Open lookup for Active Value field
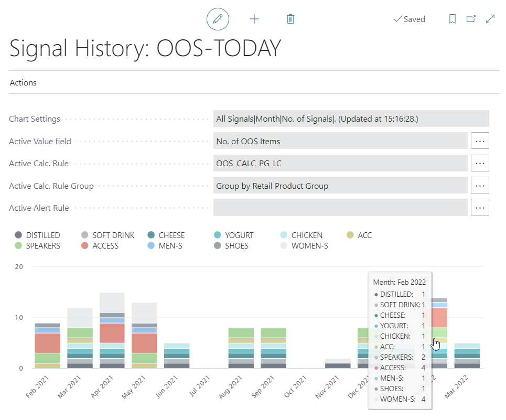Image resolution: width=506 pixels, height=420 pixels. 480,141
